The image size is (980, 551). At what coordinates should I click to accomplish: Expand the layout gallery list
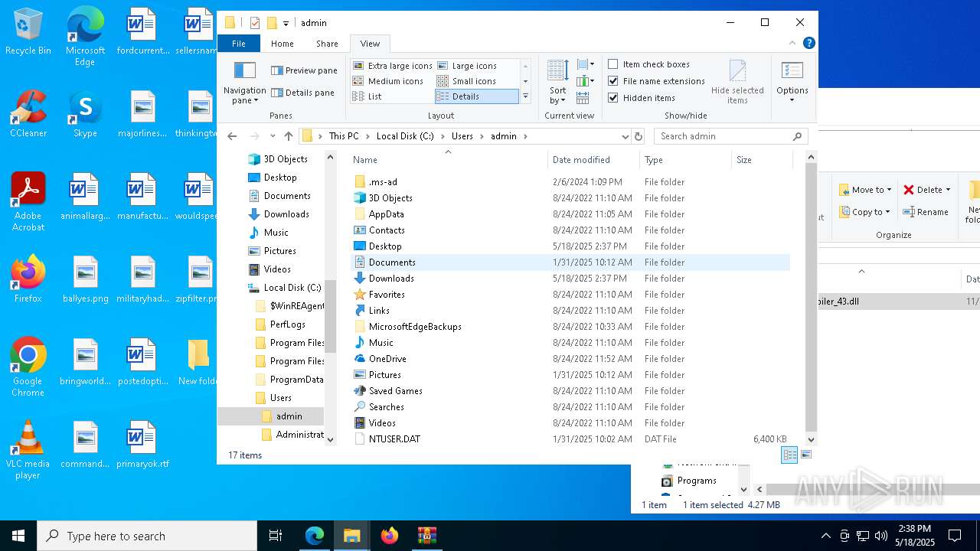(525, 96)
